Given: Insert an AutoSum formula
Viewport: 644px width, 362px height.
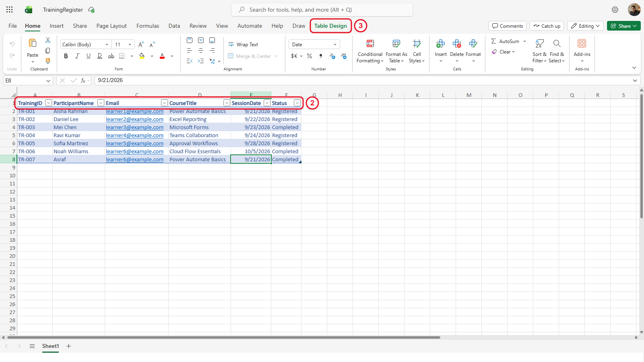Looking at the screenshot, I should point(506,41).
